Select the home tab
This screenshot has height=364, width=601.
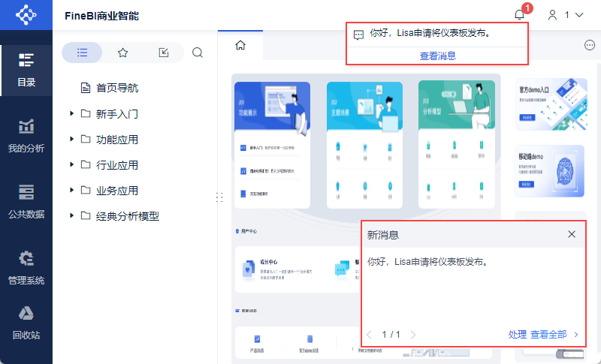(240, 45)
